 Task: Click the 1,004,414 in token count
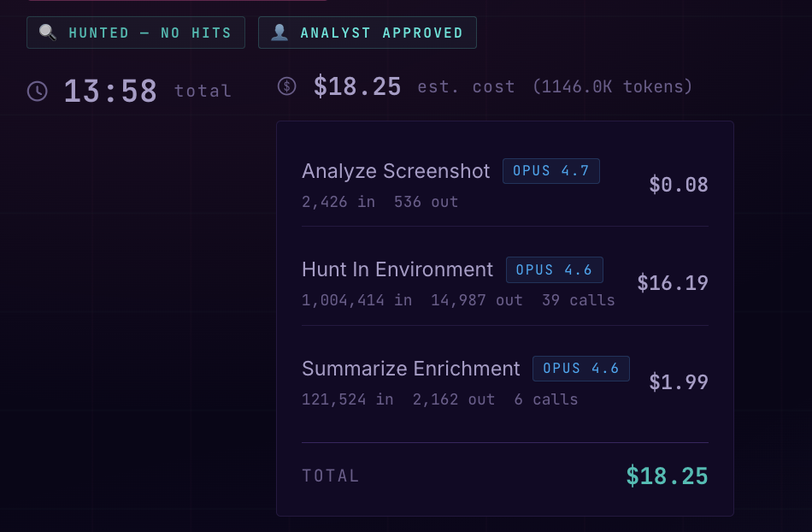click(356, 300)
